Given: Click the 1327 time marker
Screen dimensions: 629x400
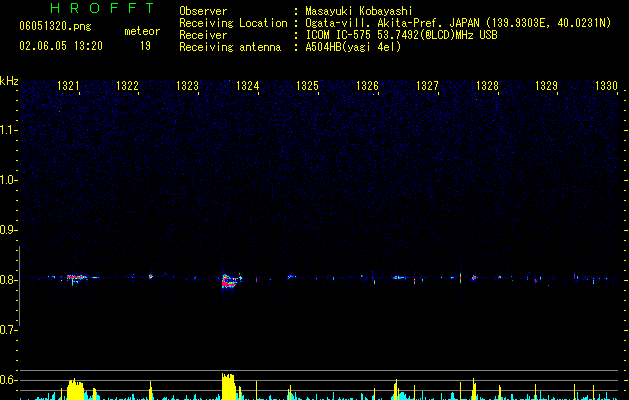Looking at the screenshot, I should [x=427, y=86].
